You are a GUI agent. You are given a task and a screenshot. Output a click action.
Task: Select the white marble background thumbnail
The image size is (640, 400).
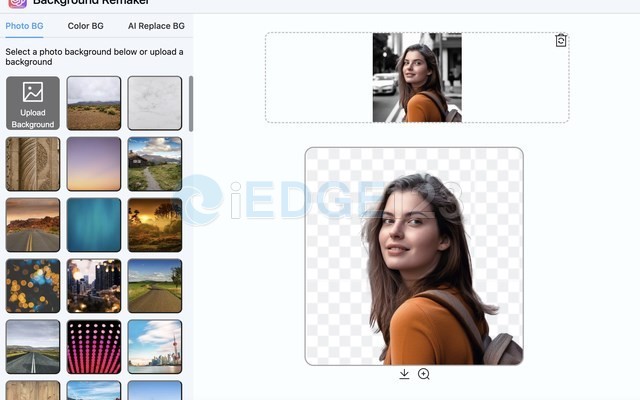pos(155,103)
